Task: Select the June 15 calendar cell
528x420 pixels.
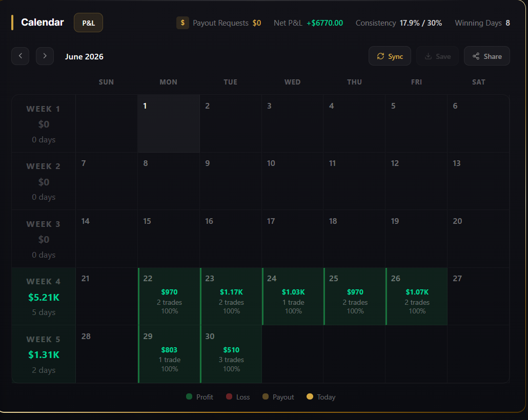Action: coord(169,239)
